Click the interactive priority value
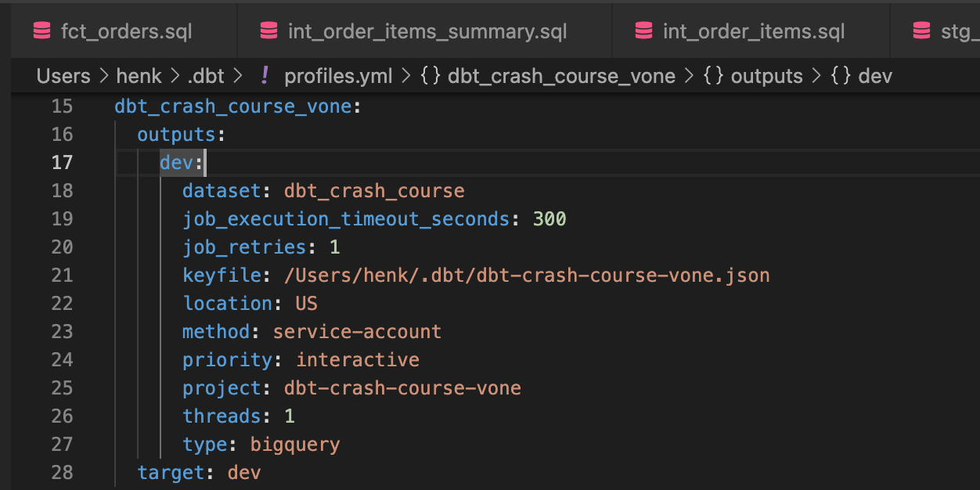The width and height of the screenshot is (980, 490). [x=357, y=359]
